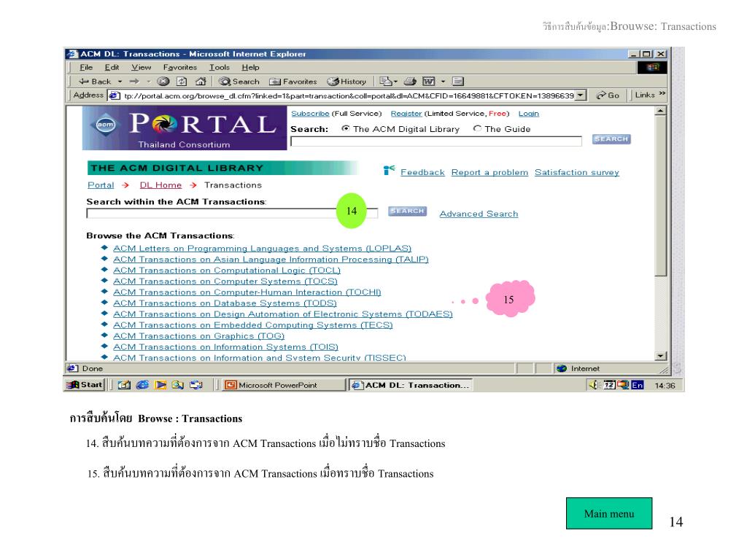747x560 pixels.
Task: Click ACM DL: Transaction taskbar button
Action: tap(410, 385)
